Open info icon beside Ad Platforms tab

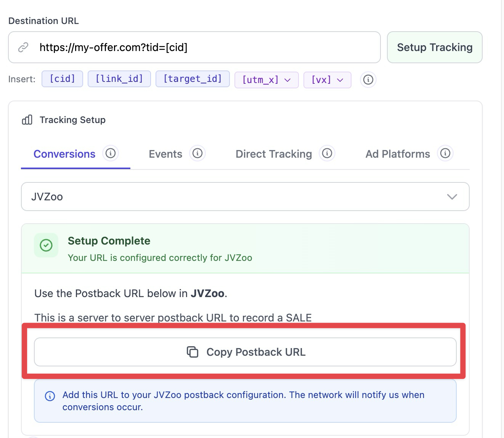pos(445,153)
